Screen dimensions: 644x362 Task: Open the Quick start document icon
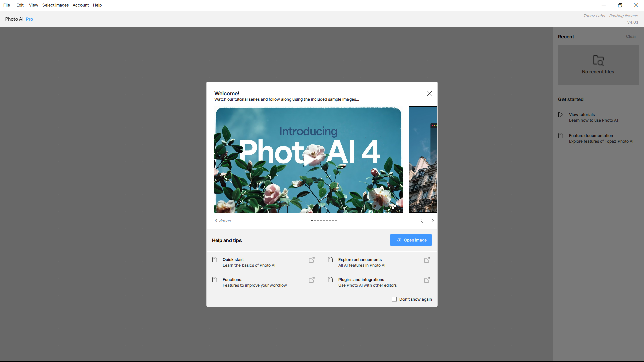(215, 260)
